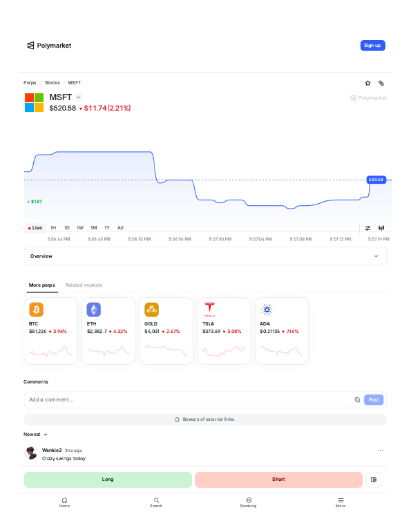Screen dimensions: 411x532
Task: Click the GIF/emoji icon in comment box
Action: 357,399
